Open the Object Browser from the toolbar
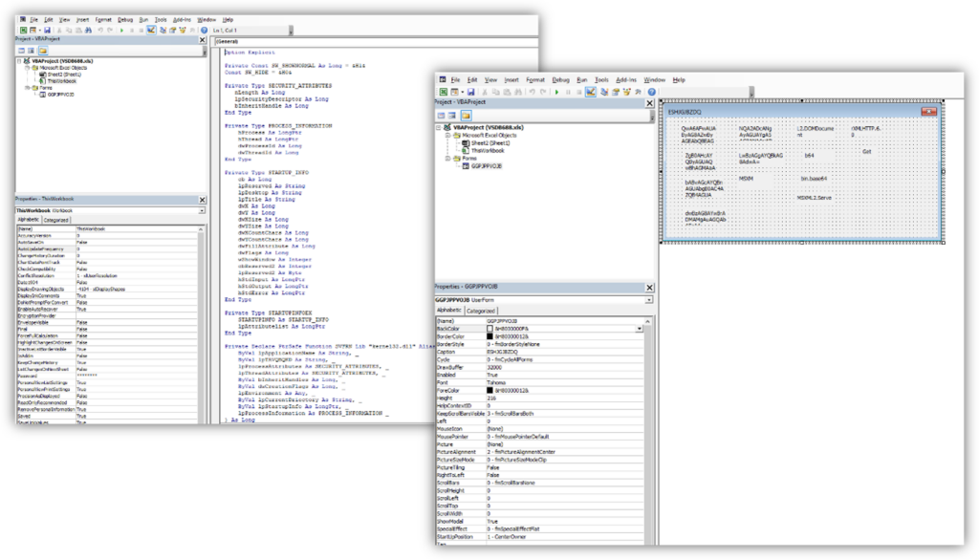Image resolution: width=979 pixels, height=560 pixels. point(627,91)
